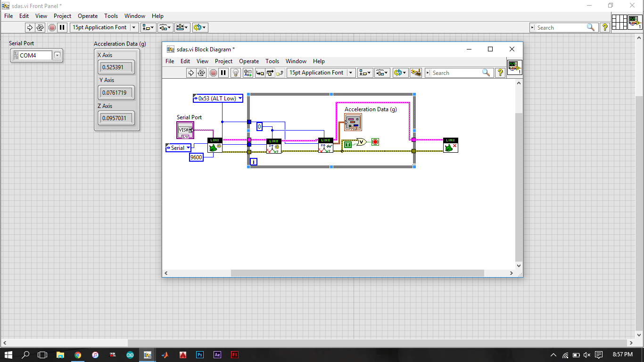The image size is (644, 362).
Task: Click VI icon pane in Block Diagram corner
Action: 514,67
